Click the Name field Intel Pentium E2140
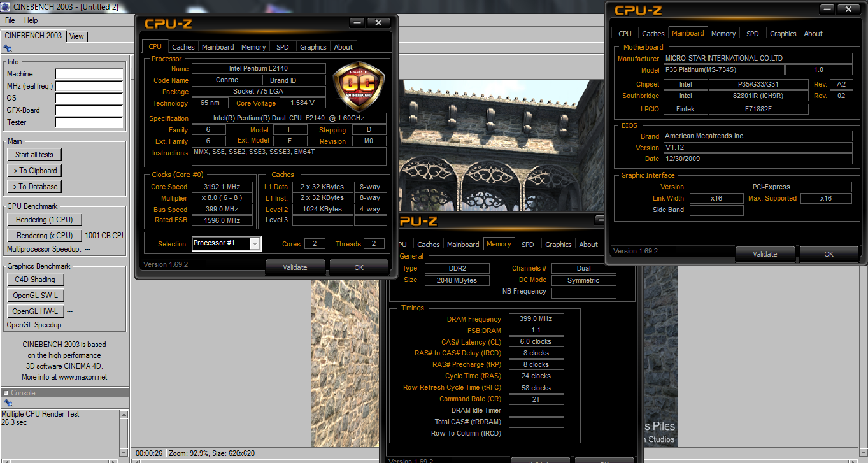This screenshot has width=868, height=463. click(x=259, y=69)
